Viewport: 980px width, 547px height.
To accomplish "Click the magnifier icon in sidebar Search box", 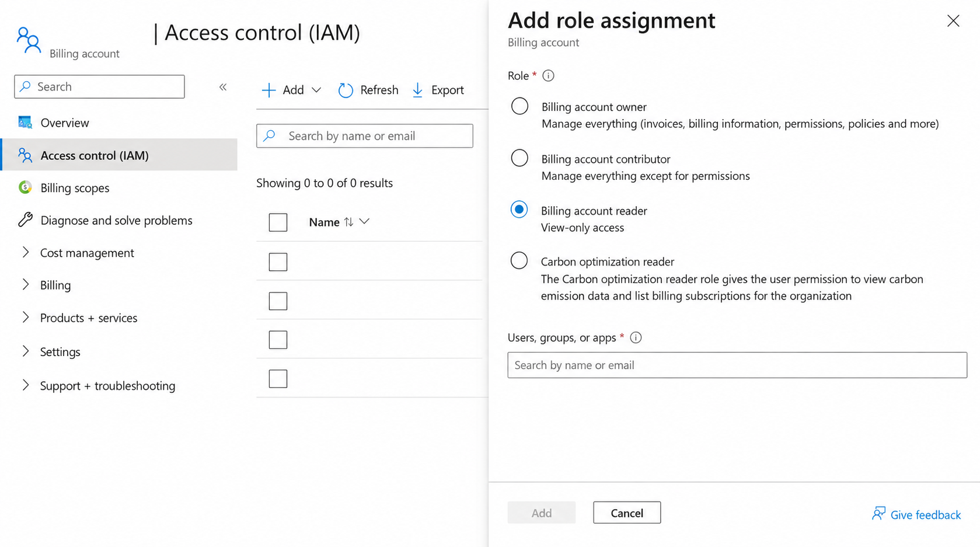I will click(25, 86).
